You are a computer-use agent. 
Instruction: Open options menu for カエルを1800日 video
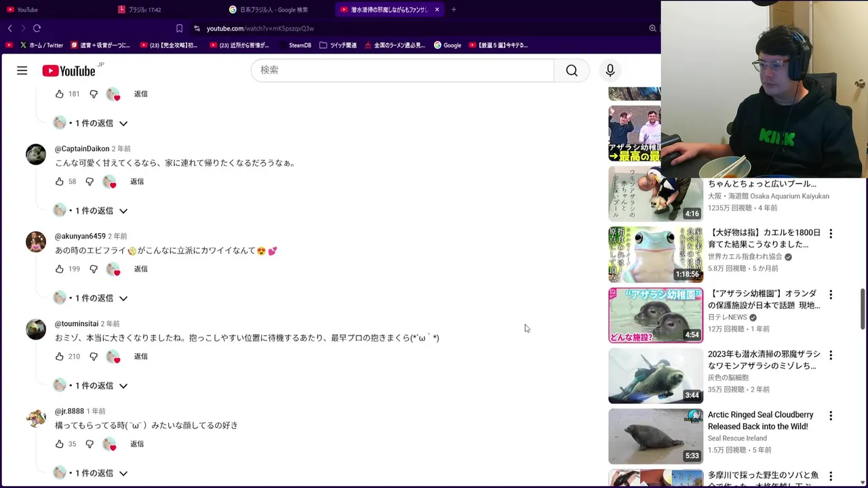click(x=831, y=234)
